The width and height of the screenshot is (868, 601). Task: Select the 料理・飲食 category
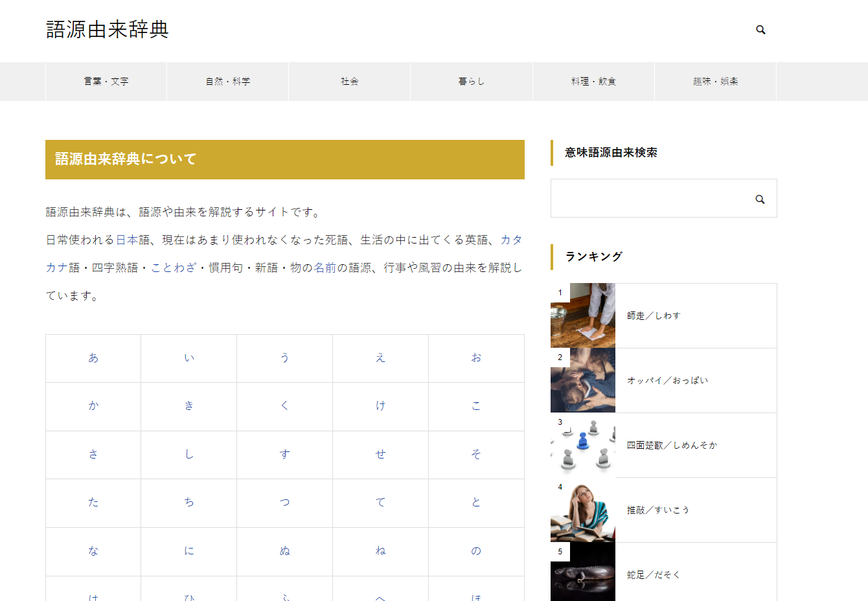pyautogui.click(x=593, y=81)
